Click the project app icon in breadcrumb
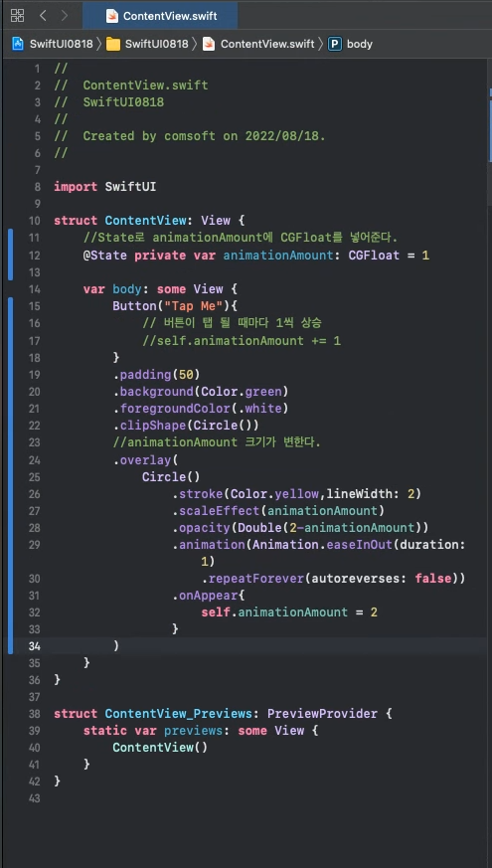The width and height of the screenshot is (492, 868). 18,44
